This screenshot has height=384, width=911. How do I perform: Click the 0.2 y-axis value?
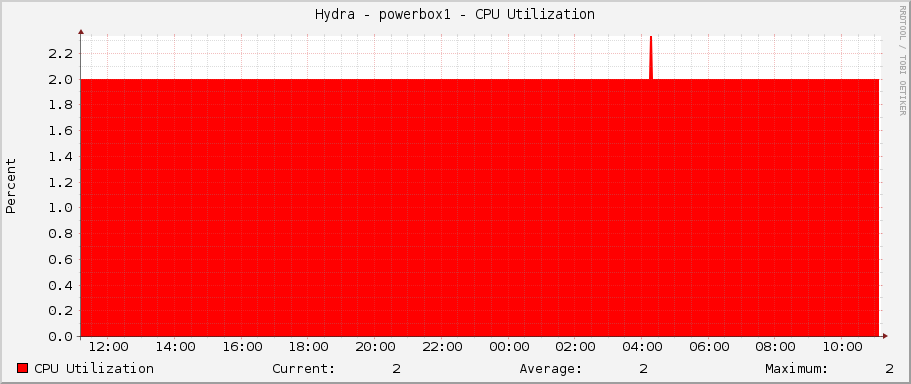60,310
